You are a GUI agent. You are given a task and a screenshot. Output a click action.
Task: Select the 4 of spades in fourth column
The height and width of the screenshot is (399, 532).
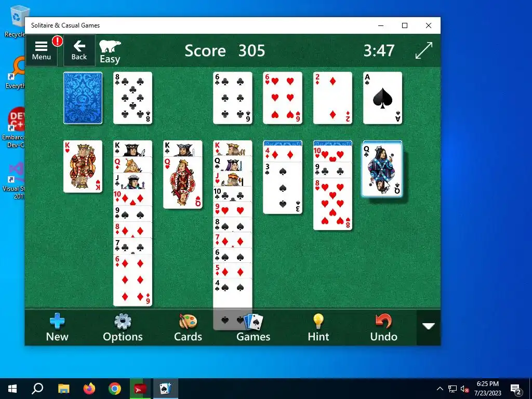pos(233,303)
